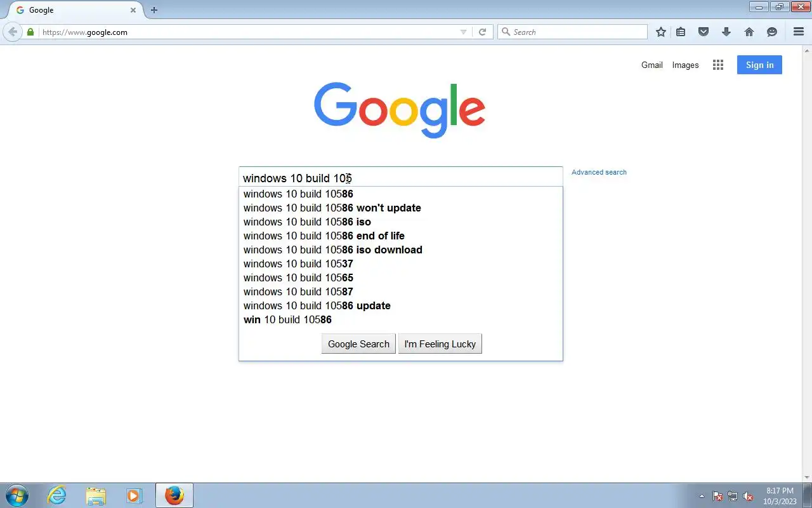Open Advanced search link
Screen dimensions: 812x508
pyautogui.click(x=599, y=172)
